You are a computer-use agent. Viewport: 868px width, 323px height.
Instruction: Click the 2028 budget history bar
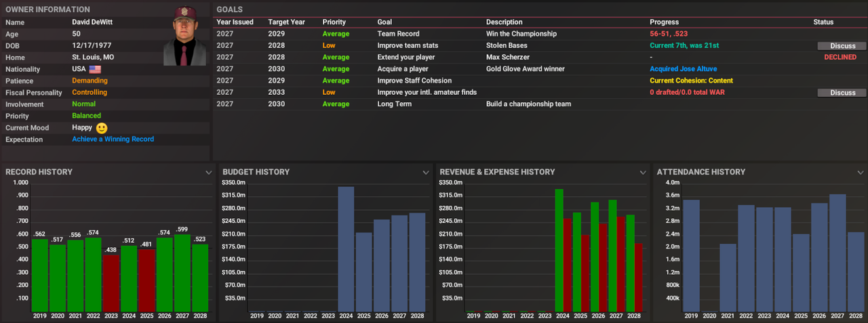point(417,263)
